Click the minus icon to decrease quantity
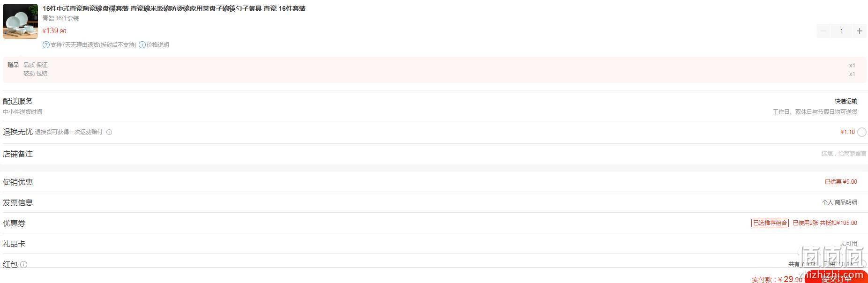868x283 pixels. point(823,31)
